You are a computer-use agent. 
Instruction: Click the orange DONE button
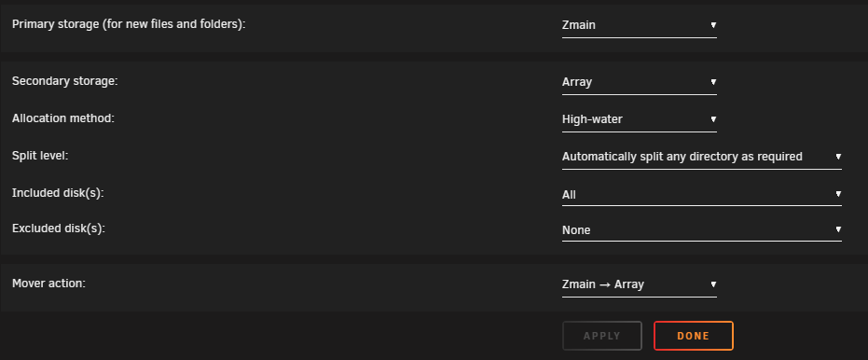[x=693, y=336]
